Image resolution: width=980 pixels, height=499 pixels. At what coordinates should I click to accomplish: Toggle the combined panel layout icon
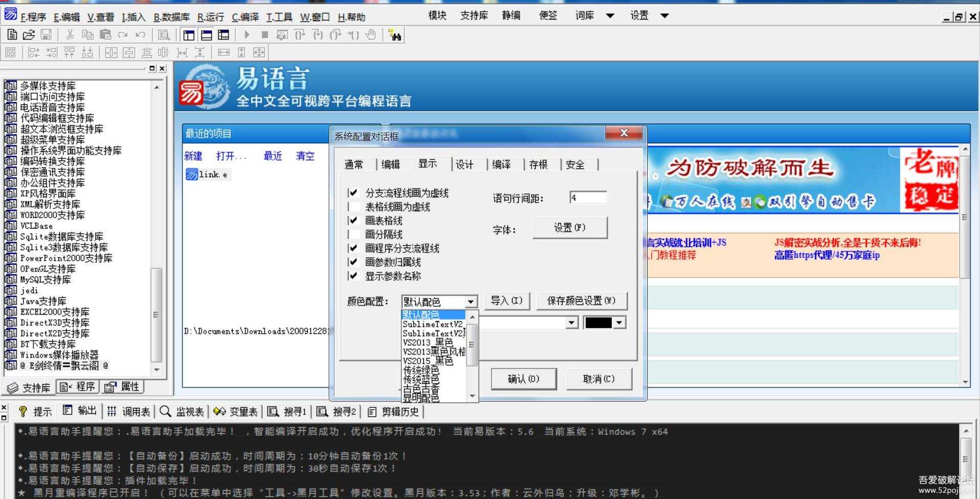point(224,35)
